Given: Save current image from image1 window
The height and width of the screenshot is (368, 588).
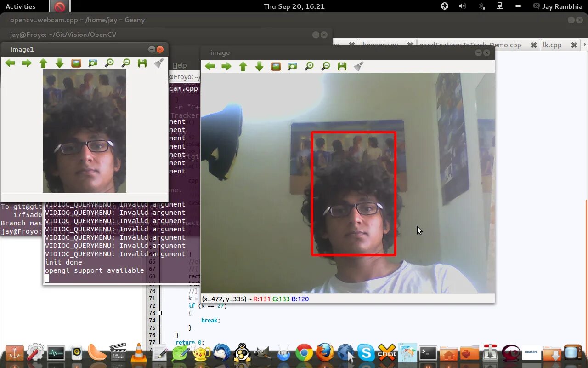Looking at the screenshot, I should coord(142,63).
